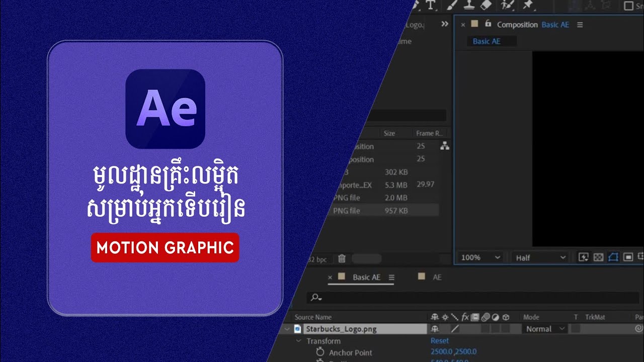Click the Collapse Transformations header icon

click(x=445, y=317)
